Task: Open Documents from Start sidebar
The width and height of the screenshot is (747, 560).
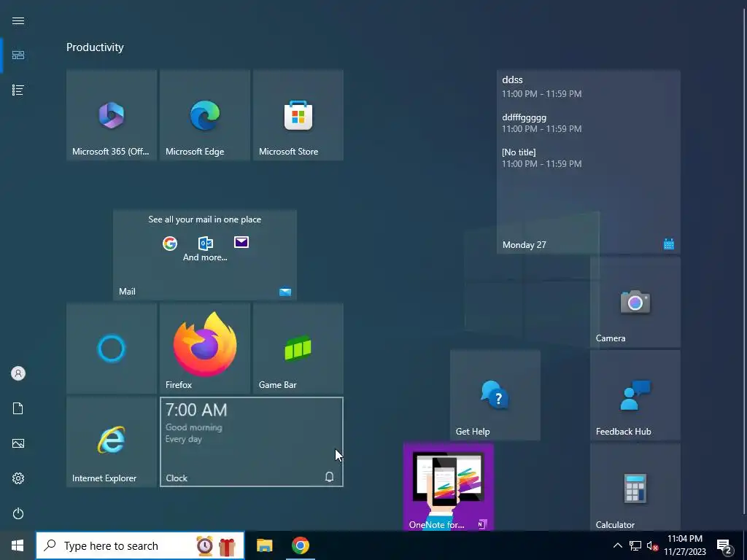Action: click(x=18, y=408)
